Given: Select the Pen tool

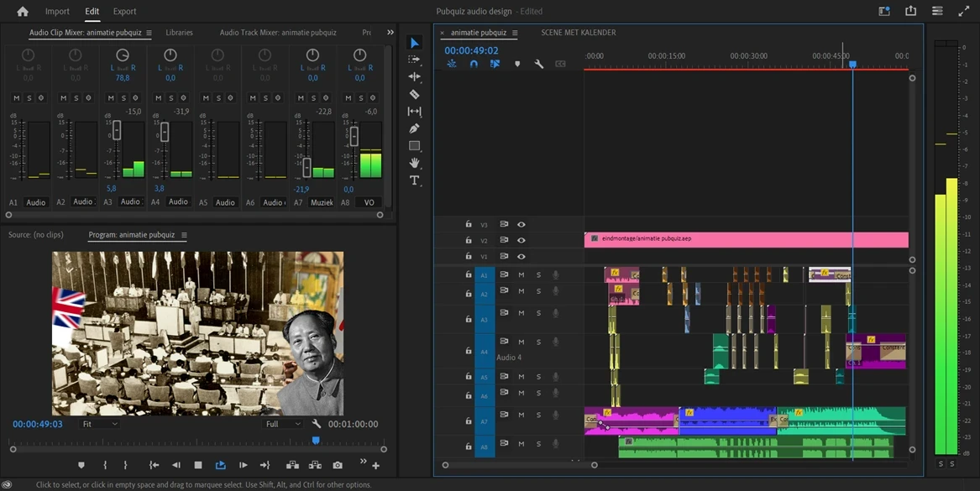Looking at the screenshot, I should tap(414, 128).
